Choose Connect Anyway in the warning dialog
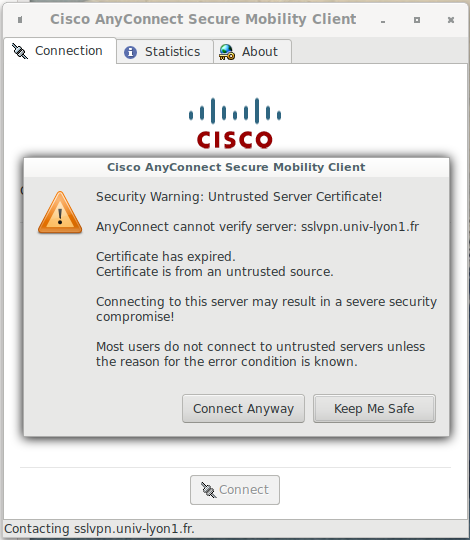Viewport: 470px width, 540px height. pos(243,408)
